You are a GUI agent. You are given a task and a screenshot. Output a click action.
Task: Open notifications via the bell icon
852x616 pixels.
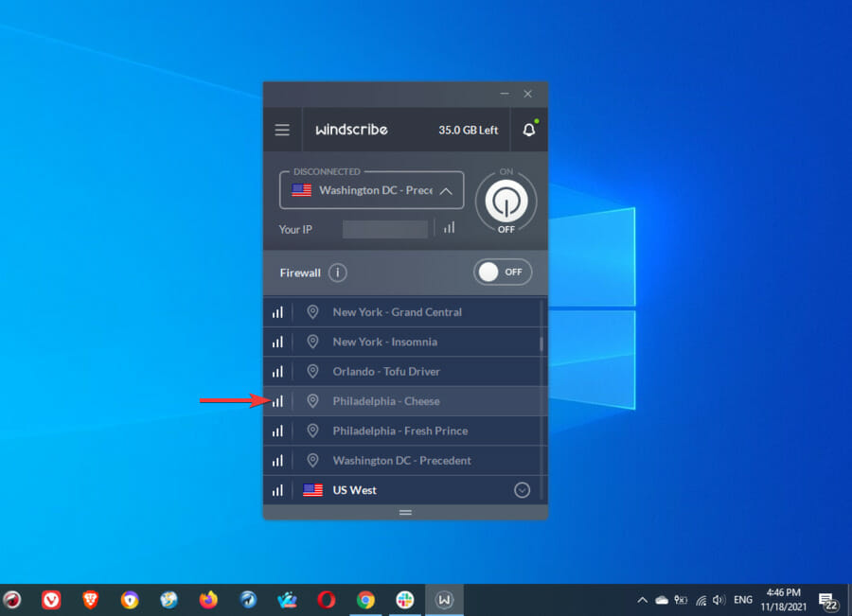[528, 130]
